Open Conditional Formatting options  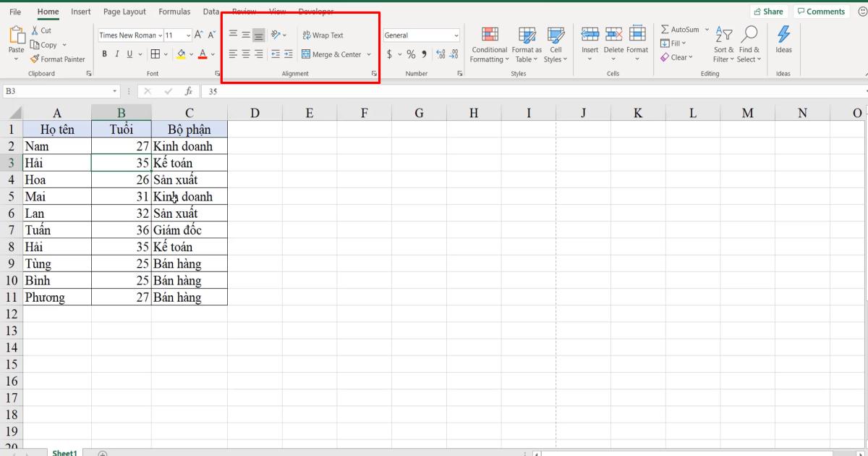[x=489, y=45]
